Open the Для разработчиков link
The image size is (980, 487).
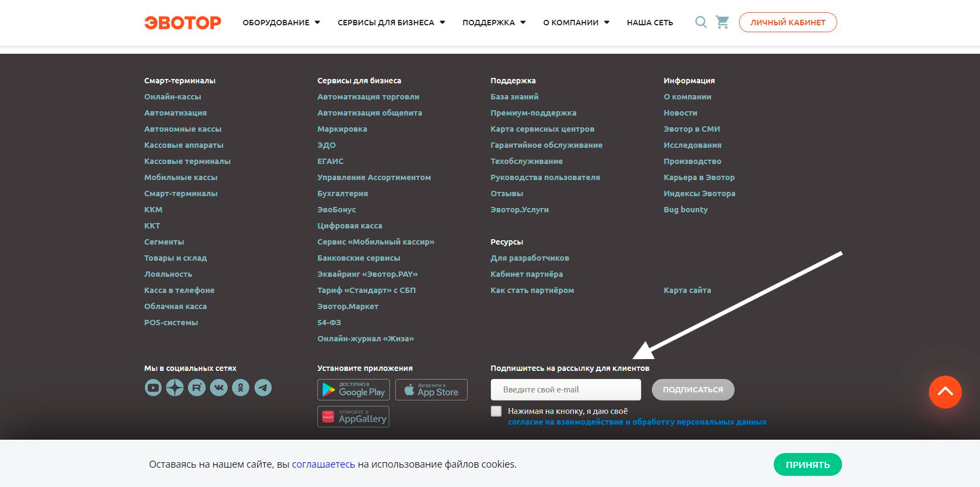click(530, 258)
